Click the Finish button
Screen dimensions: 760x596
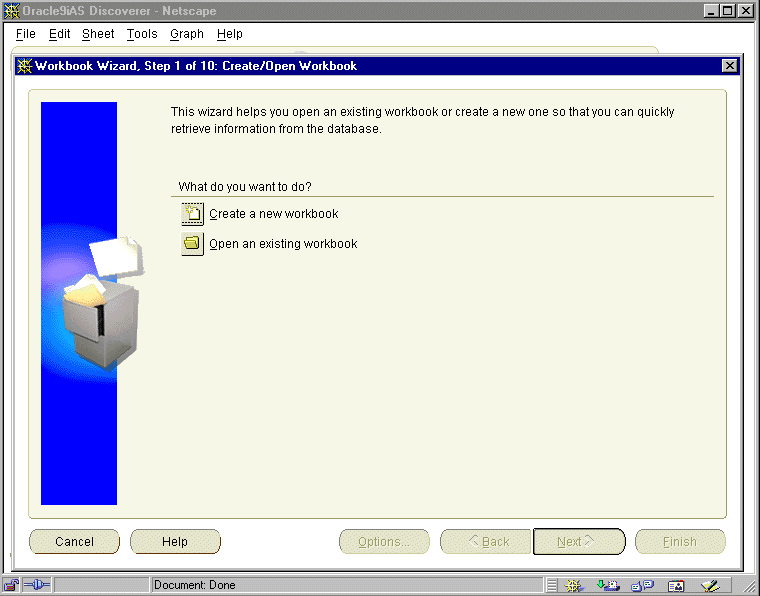click(x=680, y=541)
